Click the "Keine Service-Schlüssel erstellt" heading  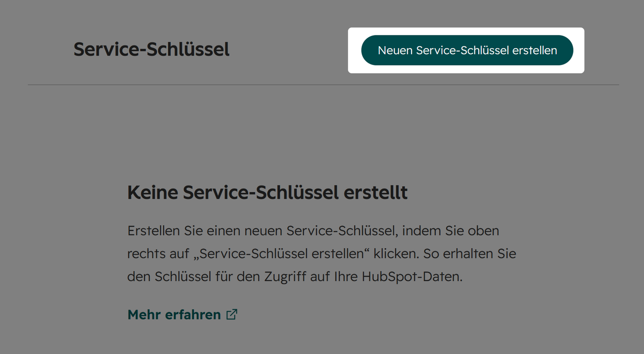click(267, 192)
